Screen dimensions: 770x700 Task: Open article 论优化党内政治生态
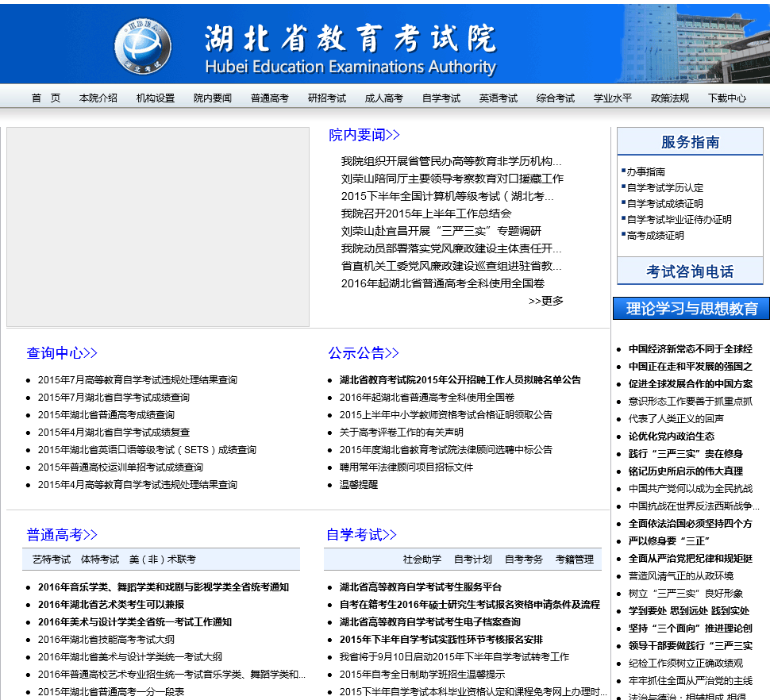pyautogui.click(x=672, y=437)
